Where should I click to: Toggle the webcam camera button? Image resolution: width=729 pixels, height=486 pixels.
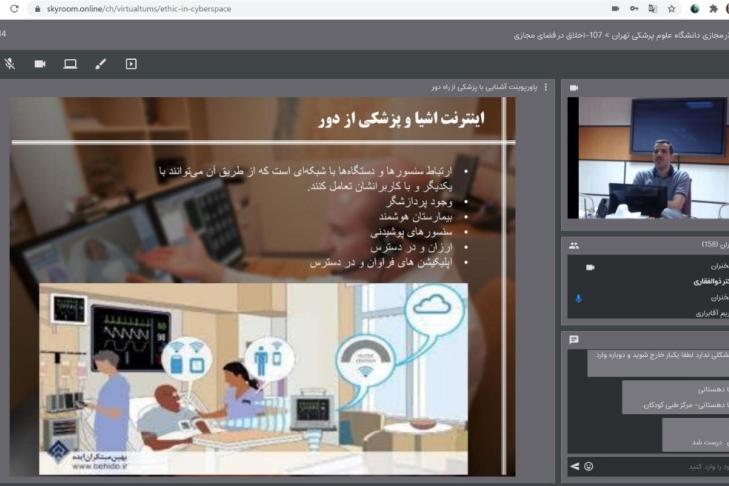coord(40,64)
